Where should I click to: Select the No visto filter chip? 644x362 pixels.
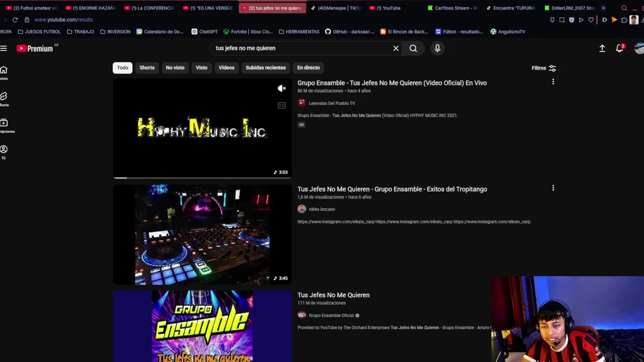[x=175, y=67]
